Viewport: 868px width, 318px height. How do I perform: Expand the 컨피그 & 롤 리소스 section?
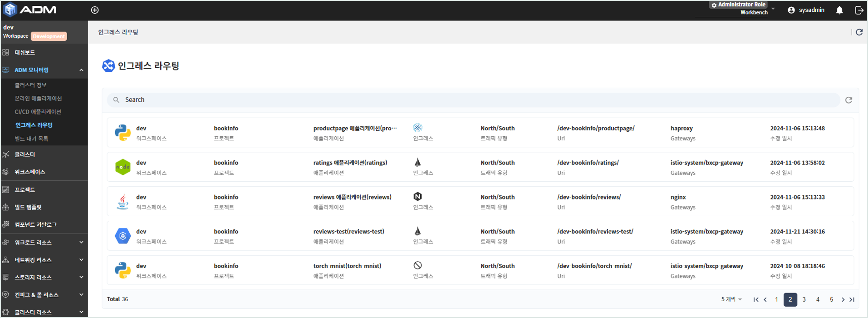(81, 294)
